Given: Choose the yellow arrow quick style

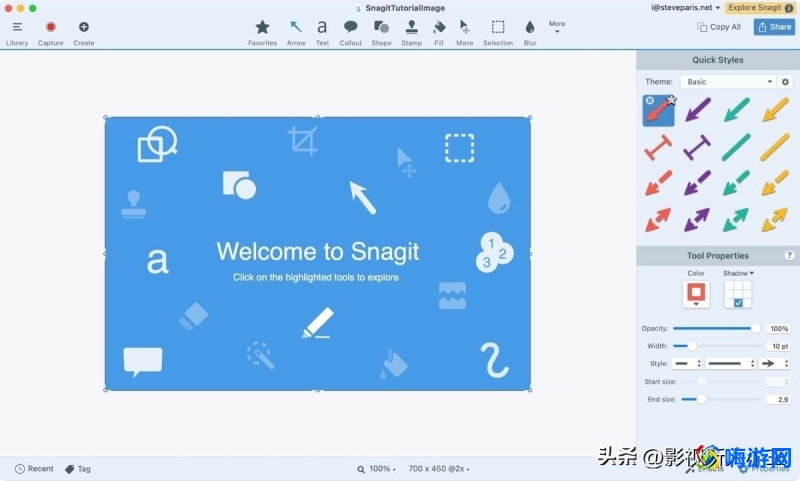Looking at the screenshot, I should click(x=775, y=110).
